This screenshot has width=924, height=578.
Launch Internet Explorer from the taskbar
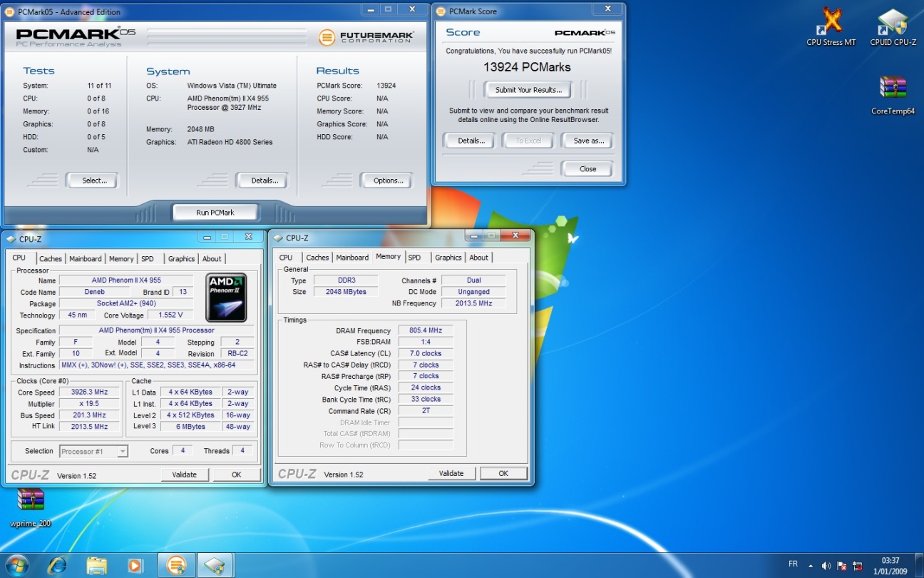(x=57, y=565)
